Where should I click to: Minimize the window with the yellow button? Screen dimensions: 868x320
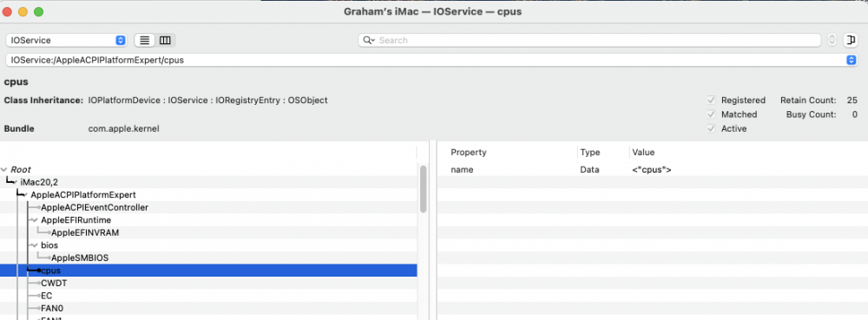pyautogui.click(x=23, y=11)
